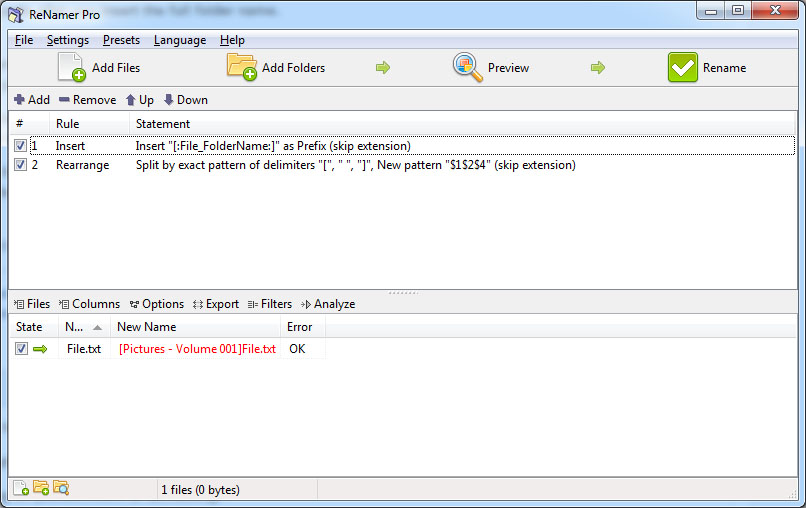Select the "Insert" rule name cell

70,146
